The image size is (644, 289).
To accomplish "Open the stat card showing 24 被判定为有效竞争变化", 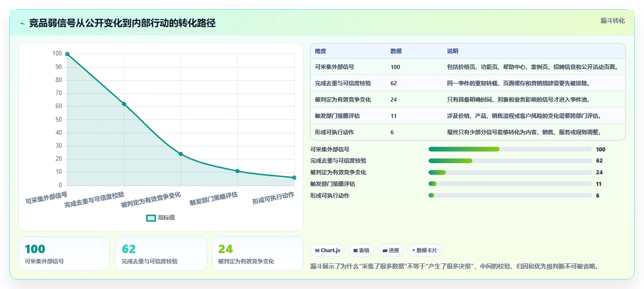I will (x=257, y=254).
